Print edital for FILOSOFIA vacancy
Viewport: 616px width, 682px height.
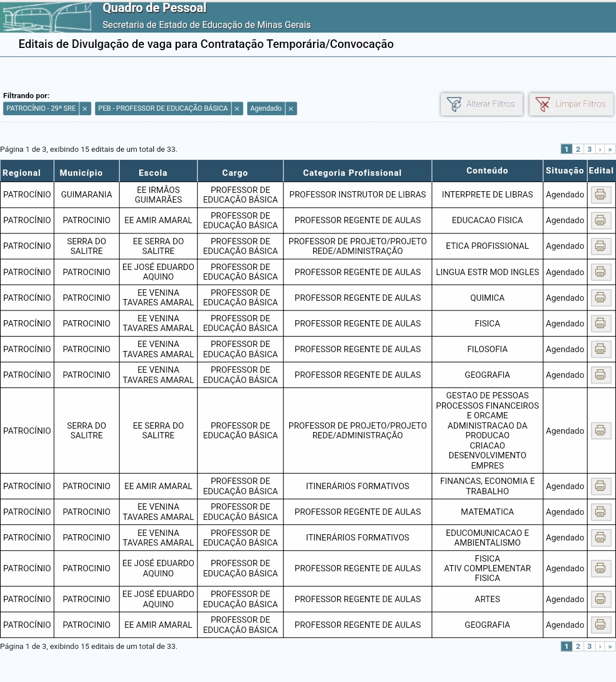click(600, 349)
